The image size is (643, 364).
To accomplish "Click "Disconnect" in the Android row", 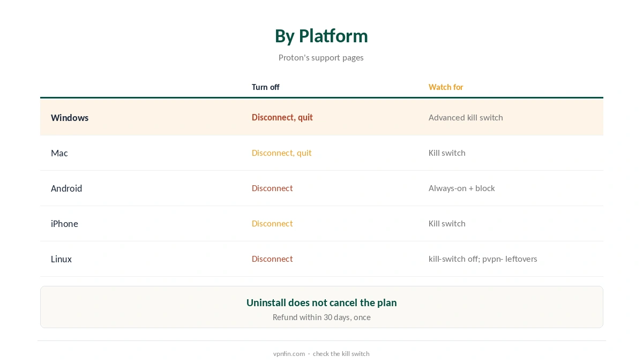I will 272,188.
